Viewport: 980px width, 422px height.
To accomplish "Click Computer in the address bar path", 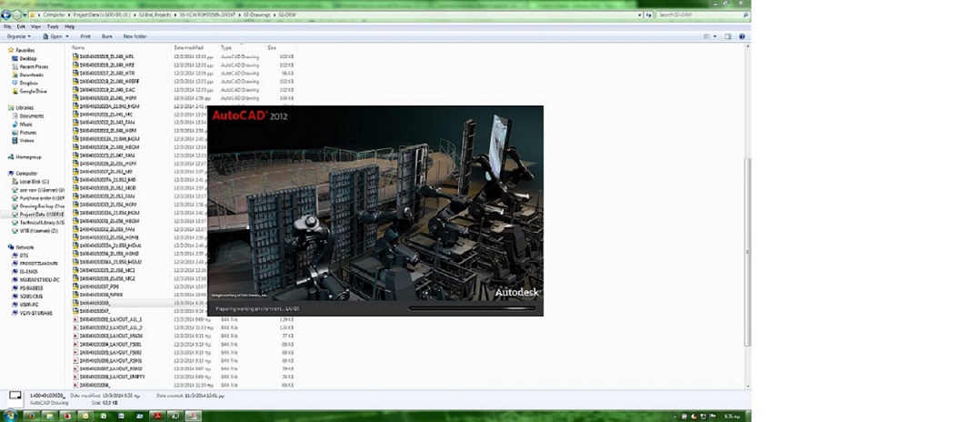I will coord(53,15).
